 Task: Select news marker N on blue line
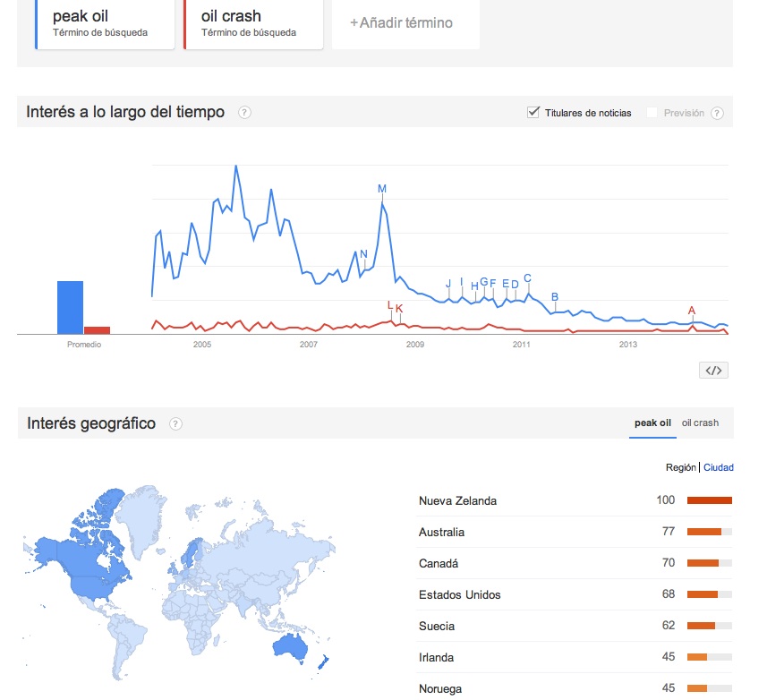363,254
